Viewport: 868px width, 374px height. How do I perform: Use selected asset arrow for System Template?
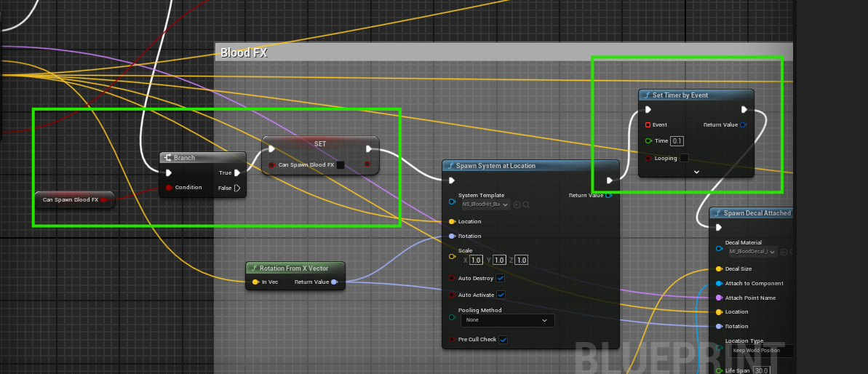coord(517,204)
